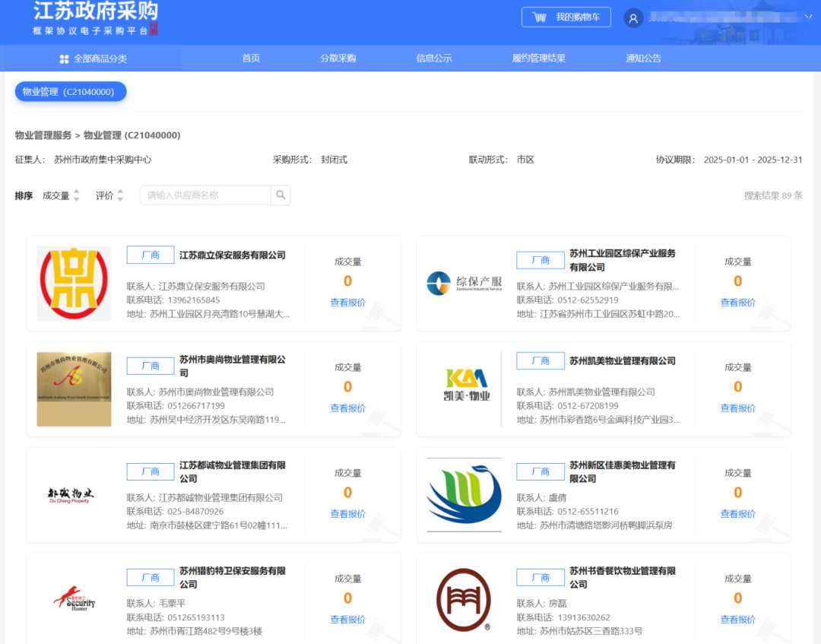View quotes for 苏州市奥尚物业管理有限公司
Screen dimensions: 821x644
click(x=347, y=408)
